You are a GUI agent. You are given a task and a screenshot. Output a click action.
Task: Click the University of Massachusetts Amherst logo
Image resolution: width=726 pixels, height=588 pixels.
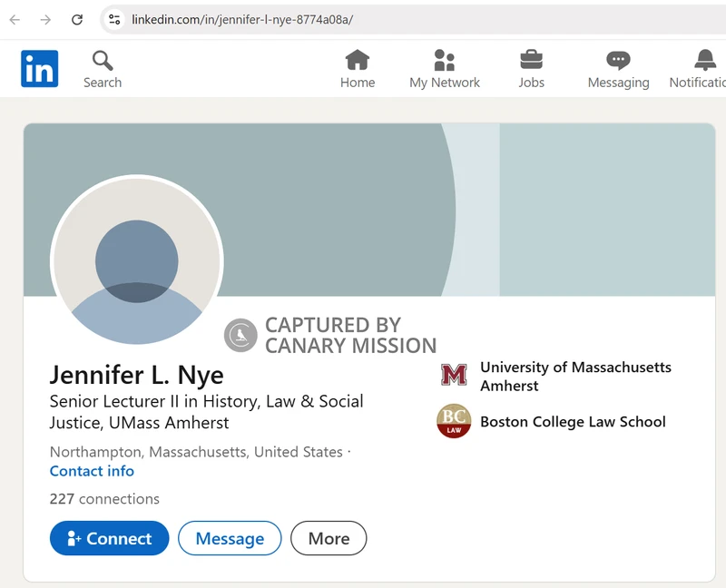454,376
